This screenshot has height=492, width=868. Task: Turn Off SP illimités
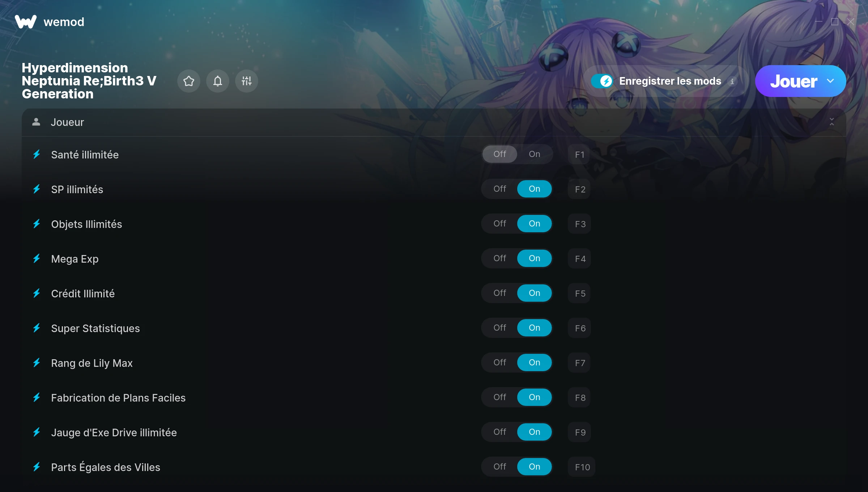pos(500,189)
